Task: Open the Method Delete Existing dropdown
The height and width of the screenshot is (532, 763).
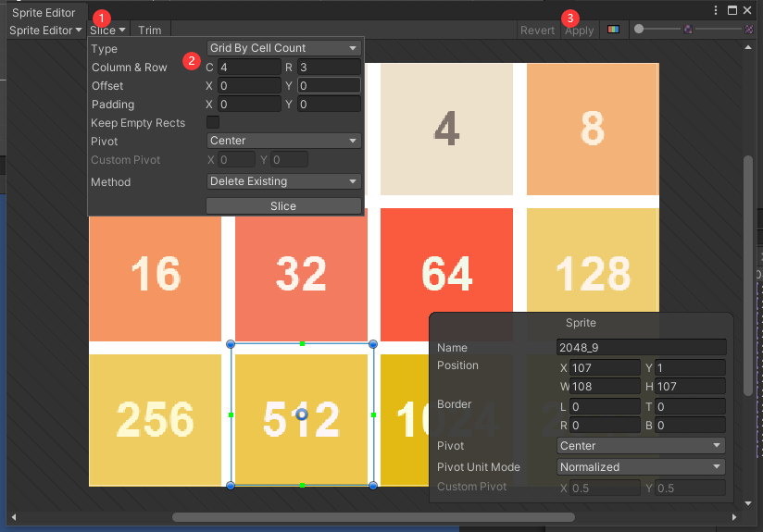Action: click(283, 181)
